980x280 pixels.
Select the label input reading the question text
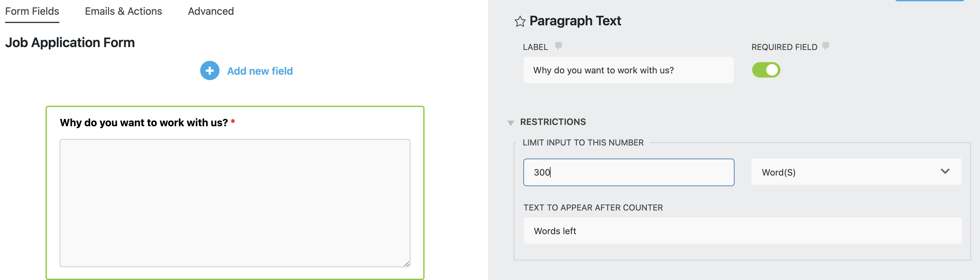629,70
